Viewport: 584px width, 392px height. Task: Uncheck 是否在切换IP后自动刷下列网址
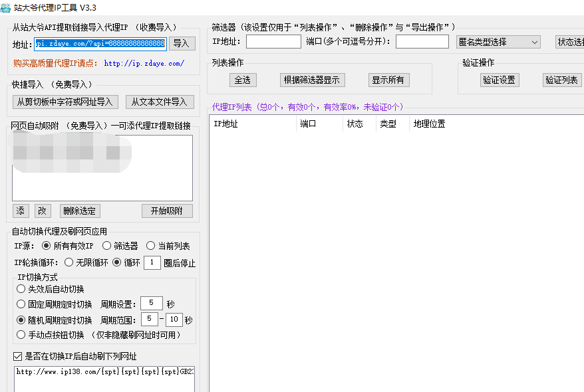(x=17, y=356)
